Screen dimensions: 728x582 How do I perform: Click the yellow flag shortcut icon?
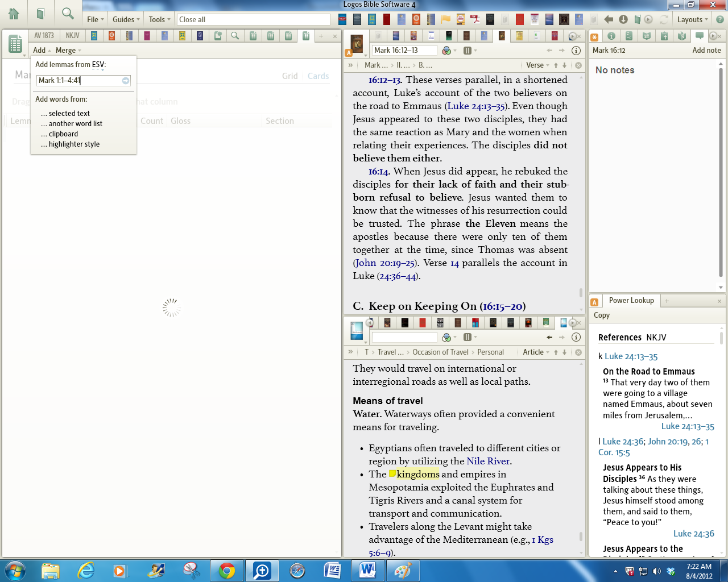[446, 19]
